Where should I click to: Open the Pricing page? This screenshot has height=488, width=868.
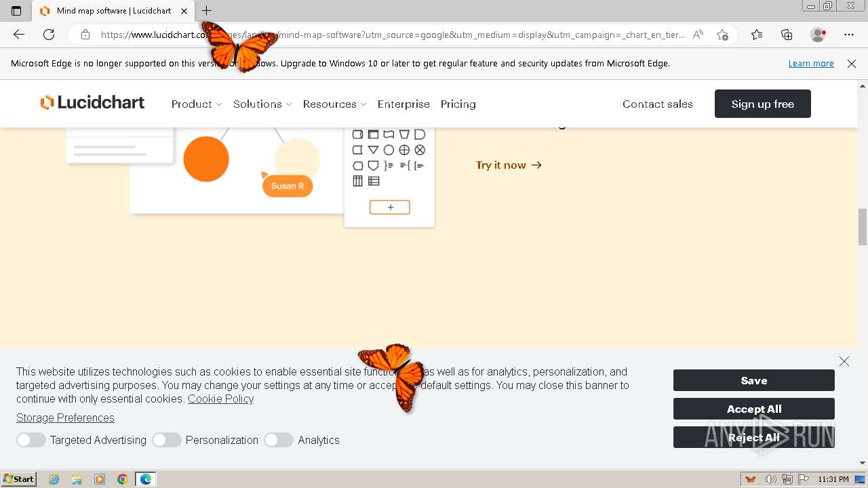[x=458, y=104]
